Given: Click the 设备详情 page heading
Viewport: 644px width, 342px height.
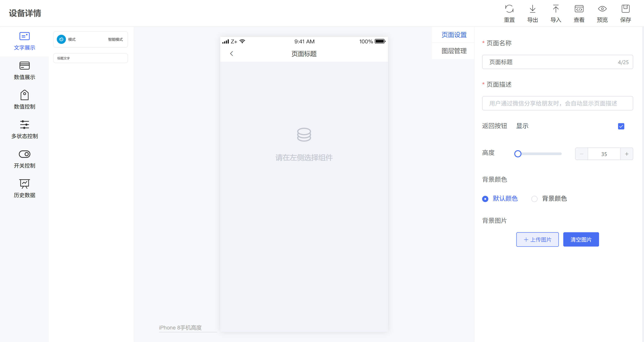Looking at the screenshot, I should tap(25, 13).
